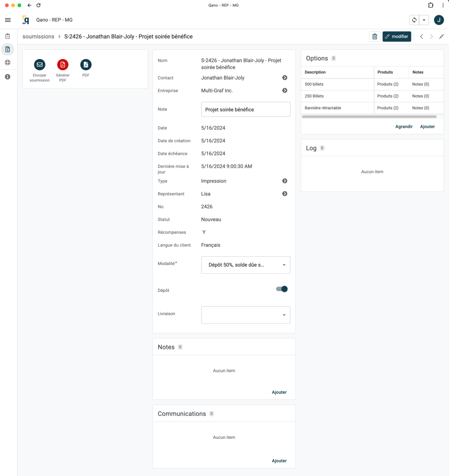
Task: Click Ajouter in the Notes panel
Action: [x=279, y=392]
